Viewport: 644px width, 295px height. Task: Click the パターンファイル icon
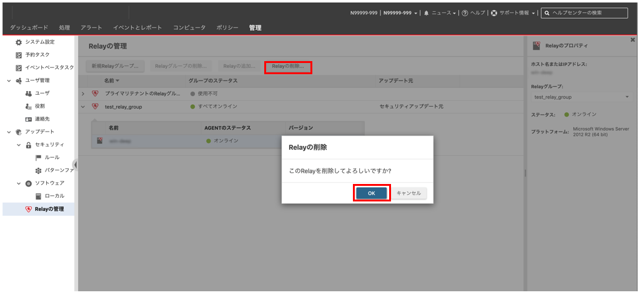coord(38,170)
